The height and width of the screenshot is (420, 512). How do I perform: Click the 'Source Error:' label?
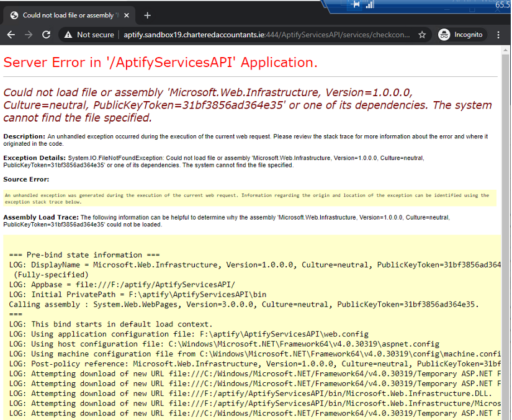click(x=26, y=179)
